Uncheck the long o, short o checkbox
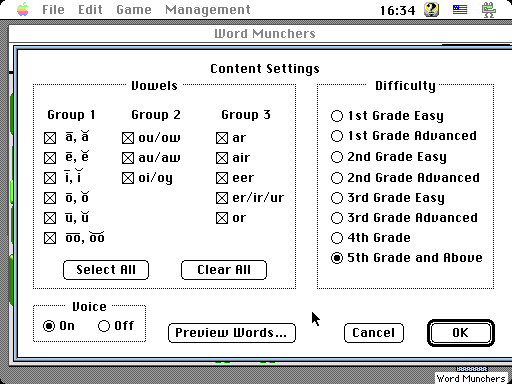Screen dimensions: 512x384 50,198
